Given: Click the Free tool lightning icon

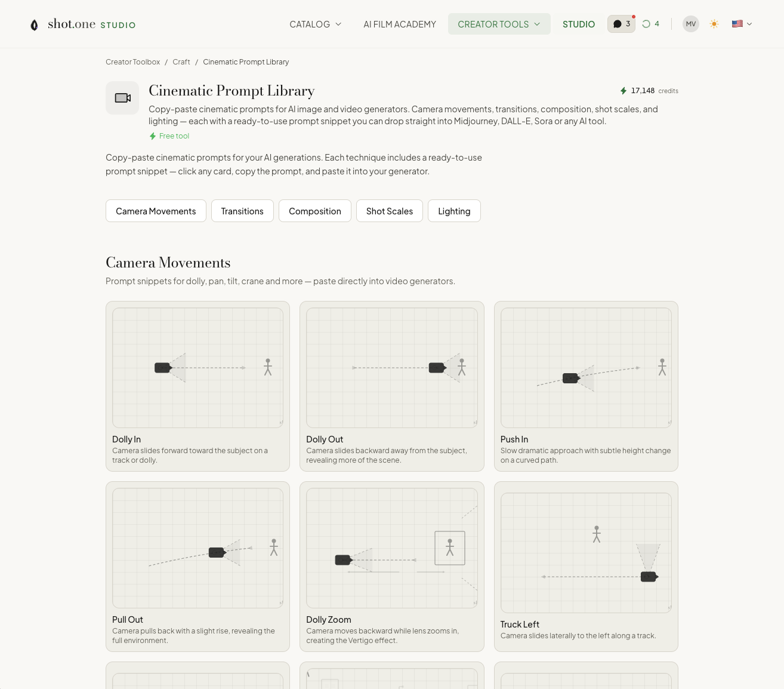Looking at the screenshot, I should 153,136.
